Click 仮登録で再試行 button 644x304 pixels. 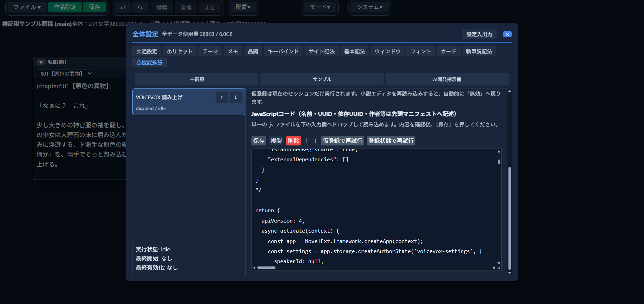342,141
